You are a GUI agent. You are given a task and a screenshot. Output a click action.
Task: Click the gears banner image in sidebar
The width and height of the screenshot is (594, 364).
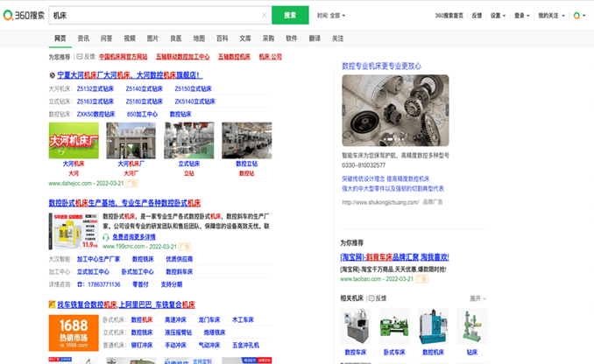click(395, 110)
